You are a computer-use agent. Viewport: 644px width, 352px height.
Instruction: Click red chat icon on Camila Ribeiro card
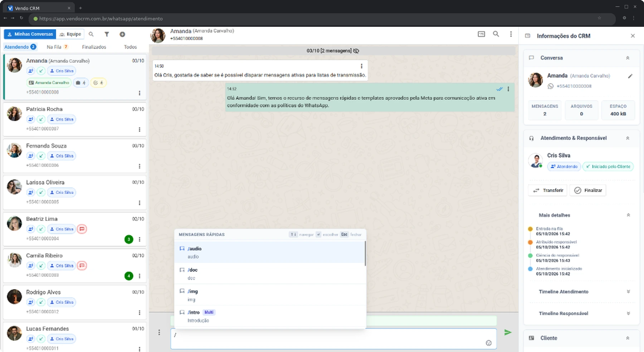[82, 266]
